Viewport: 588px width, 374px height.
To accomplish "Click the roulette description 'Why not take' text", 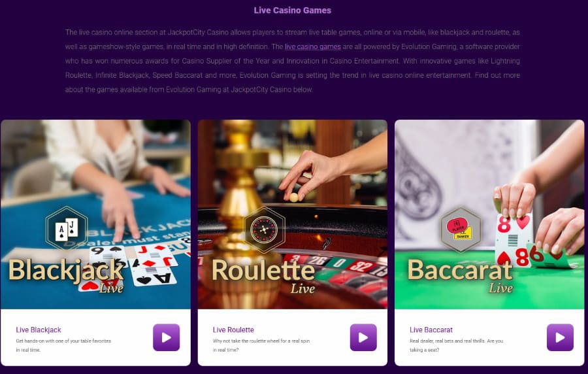I will [x=261, y=345].
